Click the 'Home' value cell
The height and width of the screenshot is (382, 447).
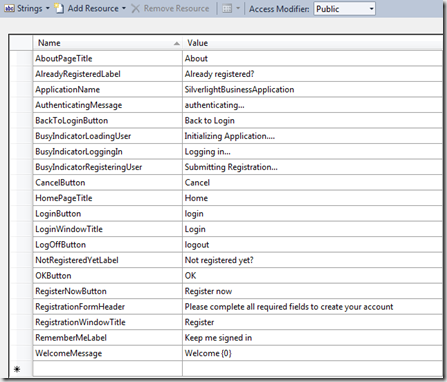pos(312,198)
